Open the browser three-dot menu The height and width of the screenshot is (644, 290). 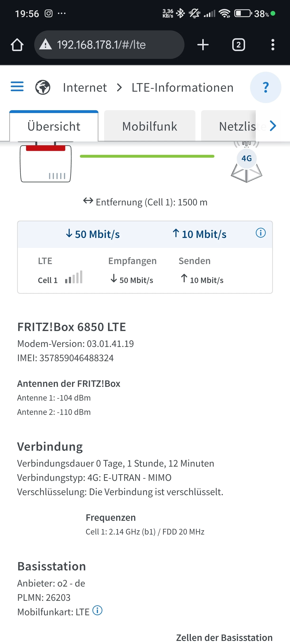[x=273, y=45]
